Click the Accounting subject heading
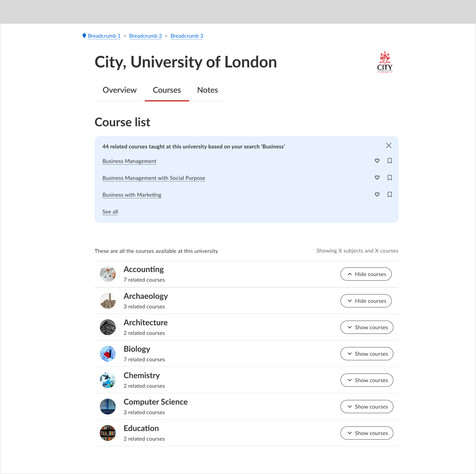This screenshot has height=474, width=476. coord(143,269)
